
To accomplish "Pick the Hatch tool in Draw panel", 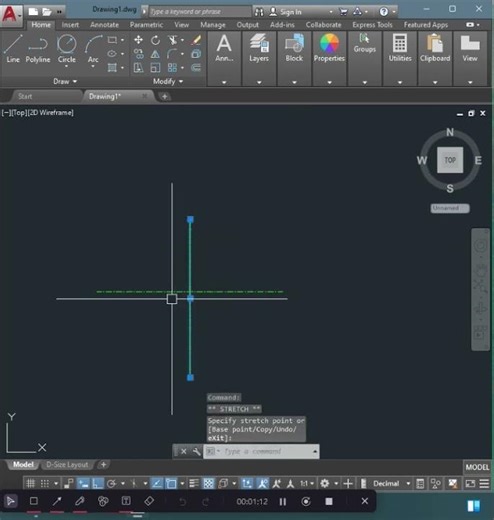I will [x=112, y=68].
